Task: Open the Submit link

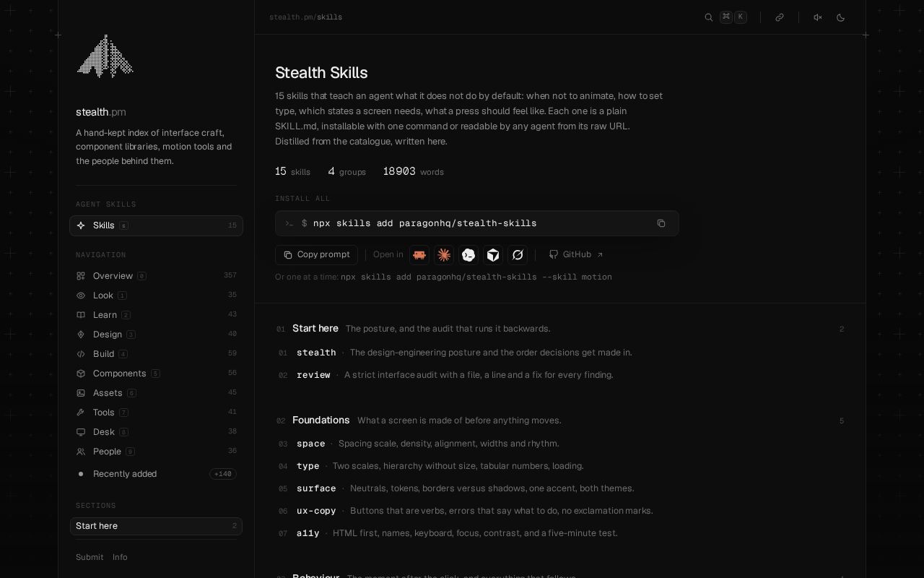Action: pyautogui.click(x=90, y=557)
